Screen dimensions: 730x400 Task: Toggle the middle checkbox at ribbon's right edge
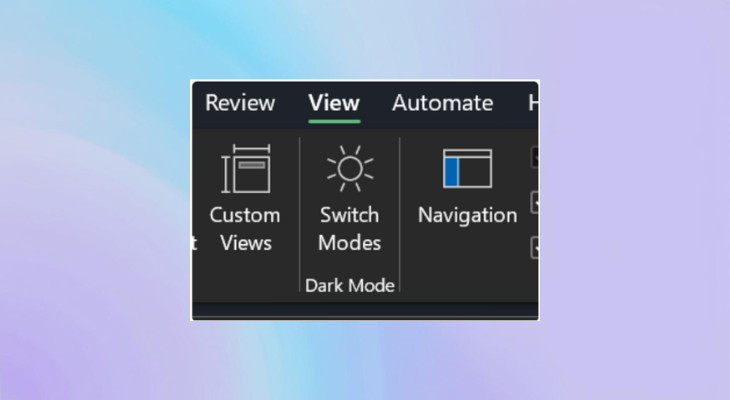pos(535,203)
